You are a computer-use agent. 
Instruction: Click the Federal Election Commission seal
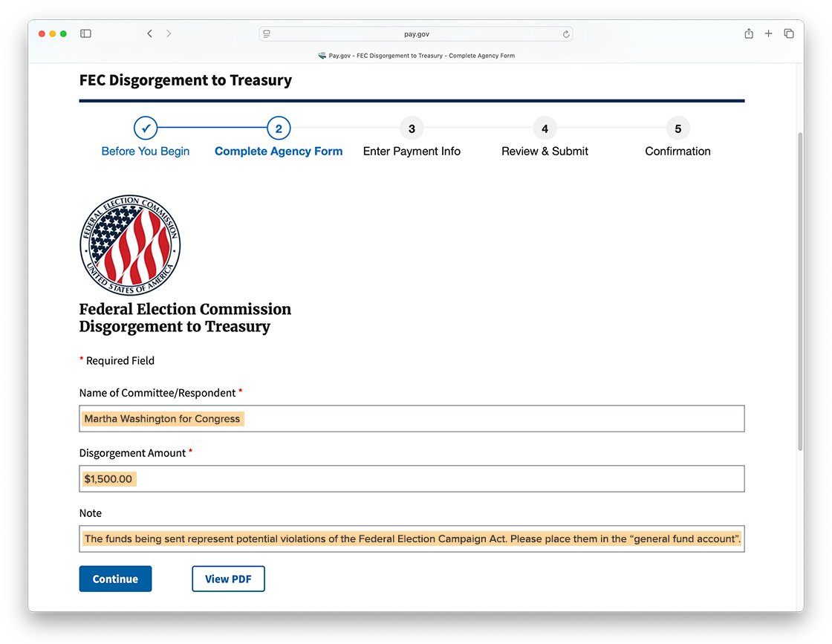(130, 245)
